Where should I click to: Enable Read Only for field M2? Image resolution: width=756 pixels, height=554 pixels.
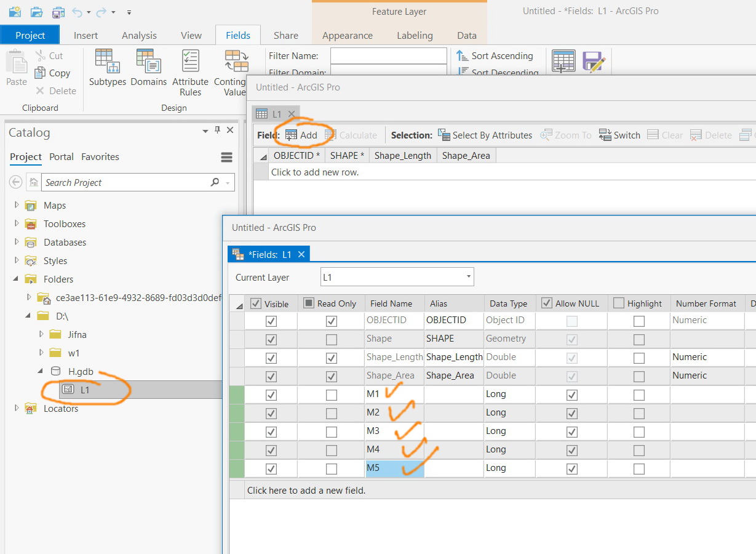tap(331, 412)
